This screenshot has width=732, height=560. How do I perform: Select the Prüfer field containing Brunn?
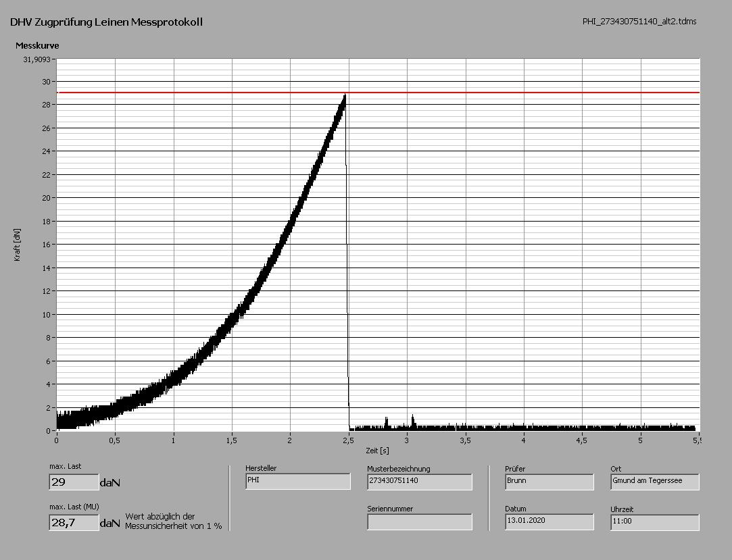[549, 482]
